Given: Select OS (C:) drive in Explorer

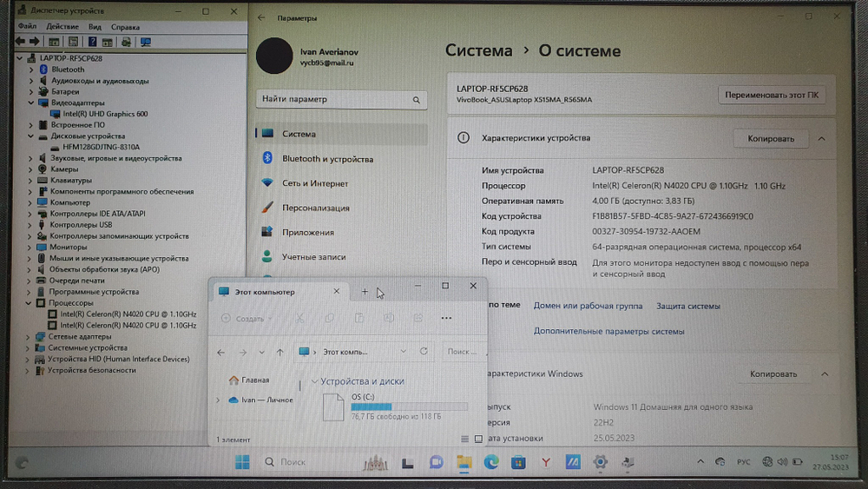Looking at the screenshot, I should (395, 407).
